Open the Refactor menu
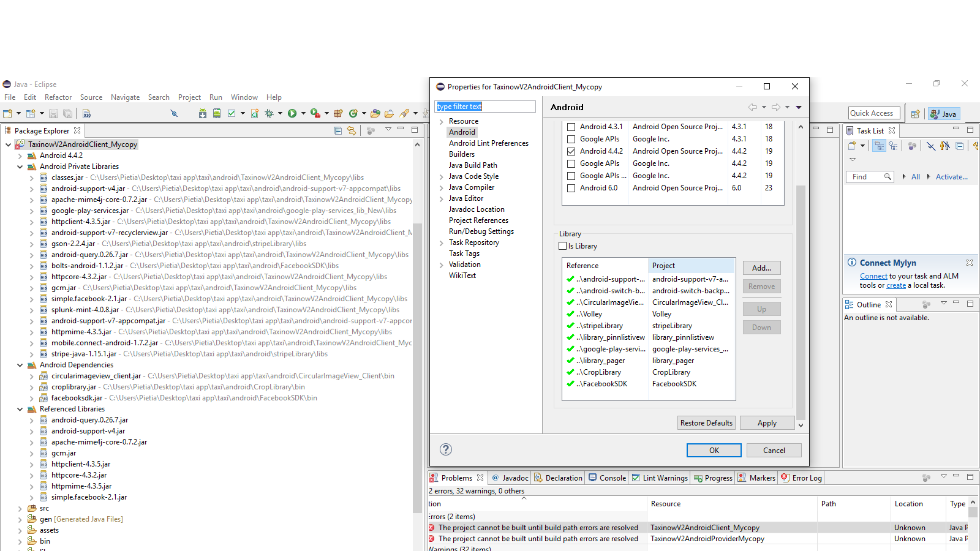Screen dimensions: 980x551 click(x=58, y=97)
